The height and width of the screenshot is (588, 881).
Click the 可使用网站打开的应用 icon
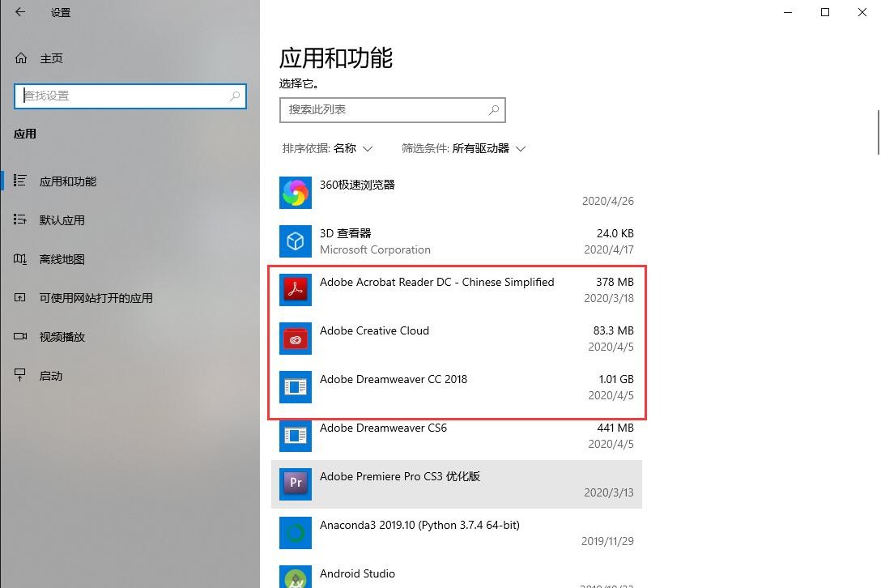[x=19, y=297]
